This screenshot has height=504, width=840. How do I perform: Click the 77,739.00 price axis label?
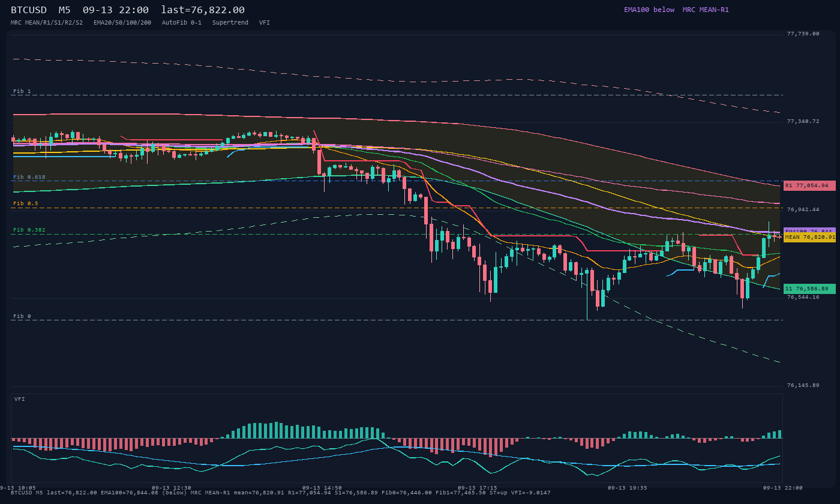pos(803,34)
